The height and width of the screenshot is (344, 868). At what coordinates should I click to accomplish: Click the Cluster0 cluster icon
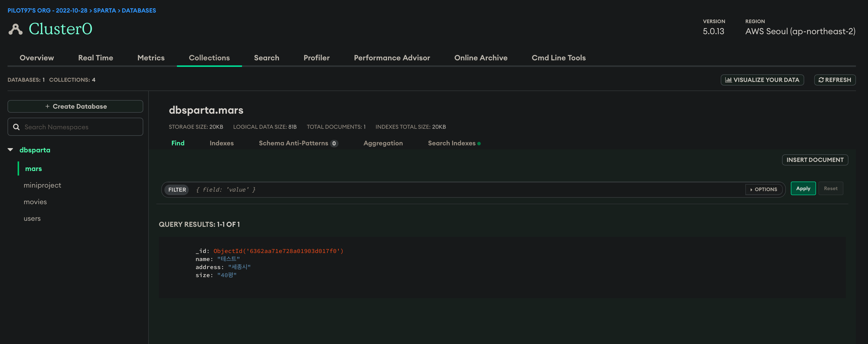tap(16, 29)
